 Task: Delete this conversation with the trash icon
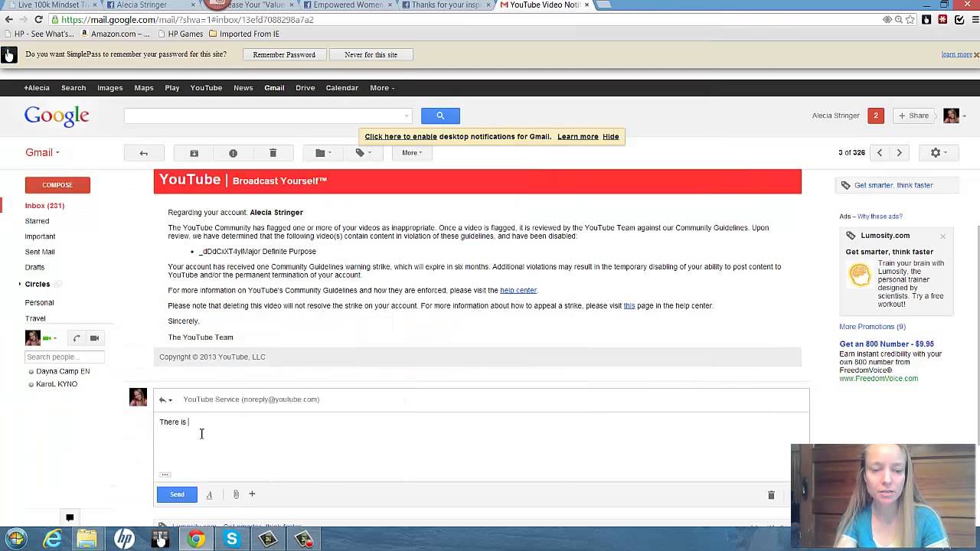click(273, 153)
